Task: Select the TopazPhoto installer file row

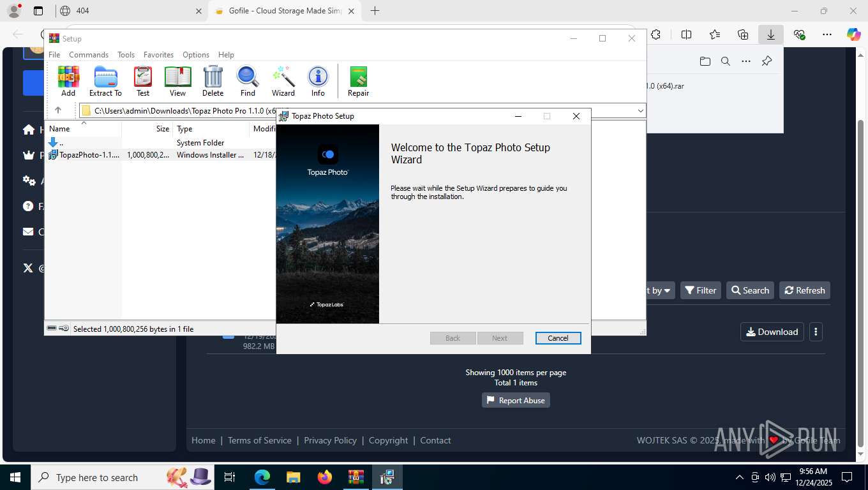Action: [x=161, y=154]
